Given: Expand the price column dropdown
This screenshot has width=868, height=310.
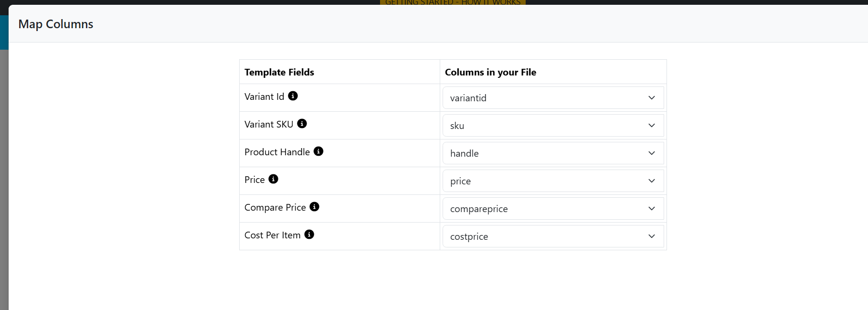Looking at the screenshot, I should [553, 181].
